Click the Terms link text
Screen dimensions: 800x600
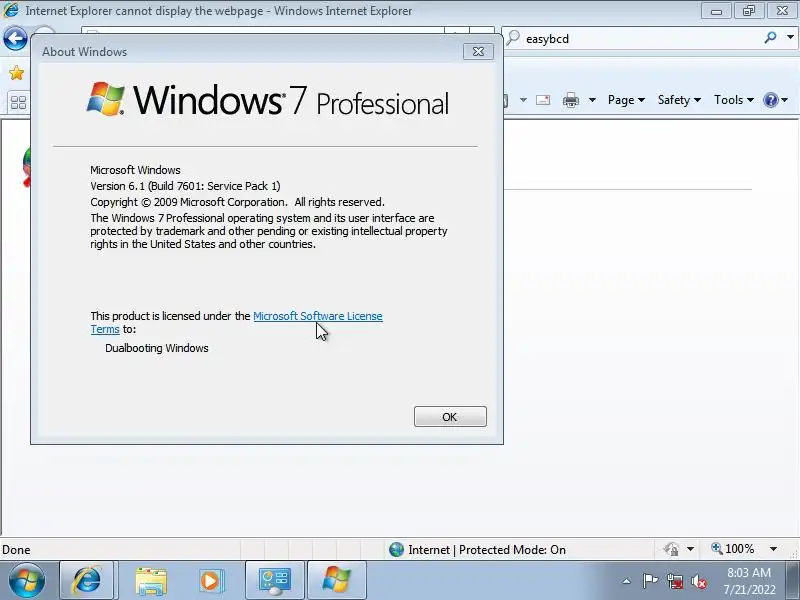[105, 329]
